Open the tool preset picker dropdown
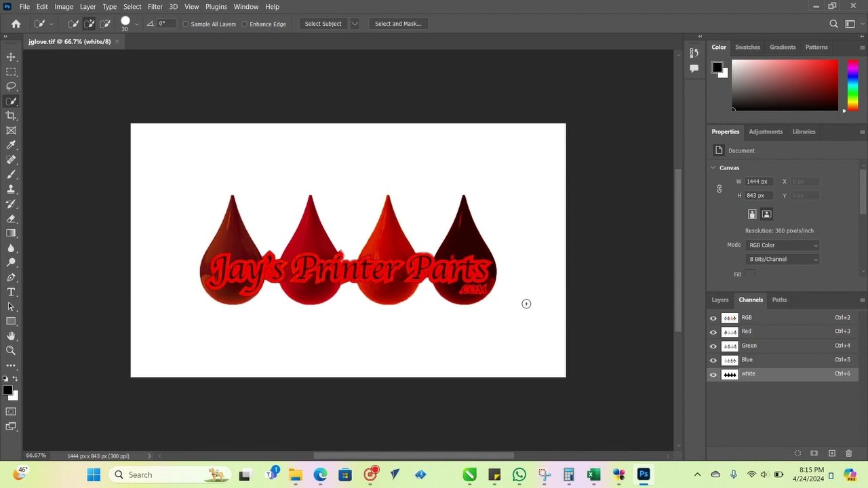 tap(52, 24)
